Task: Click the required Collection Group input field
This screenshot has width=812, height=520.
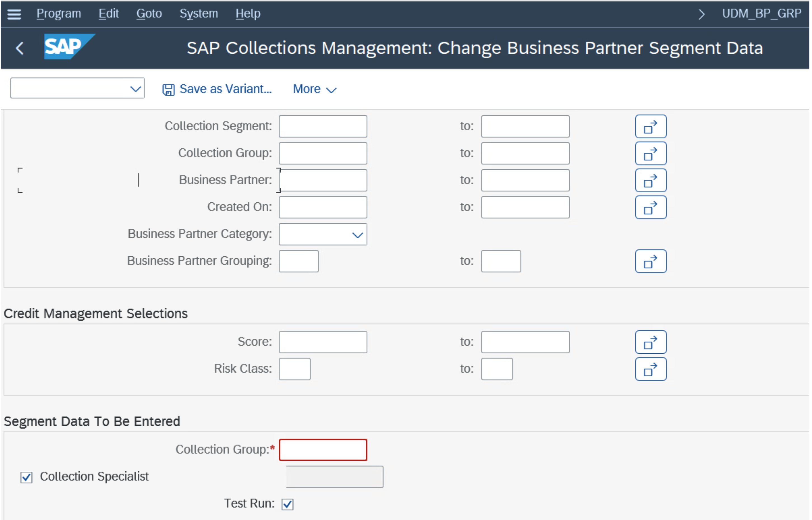Action: pyautogui.click(x=323, y=450)
